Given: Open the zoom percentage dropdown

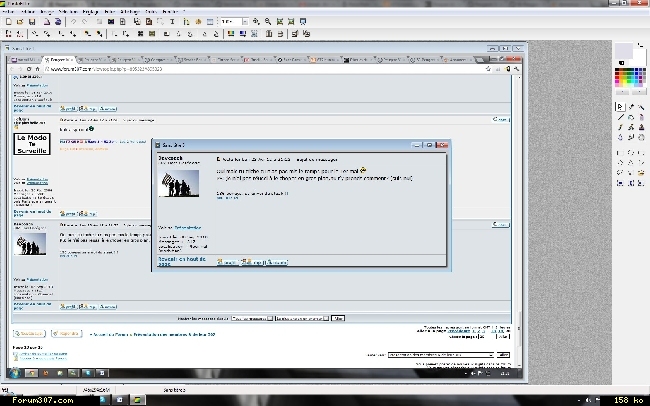Looking at the screenshot, I should coord(245,21).
